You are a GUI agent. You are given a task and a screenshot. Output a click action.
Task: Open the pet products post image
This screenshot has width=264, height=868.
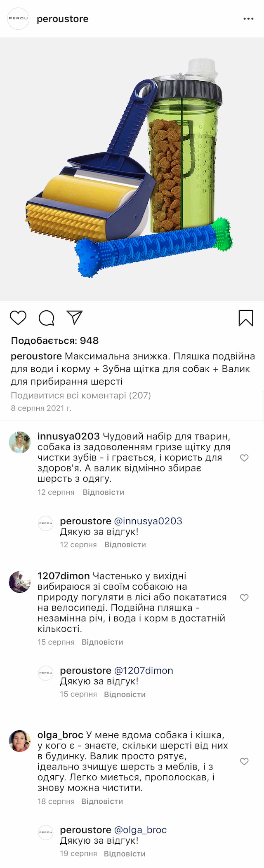click(x=132, y=169)
